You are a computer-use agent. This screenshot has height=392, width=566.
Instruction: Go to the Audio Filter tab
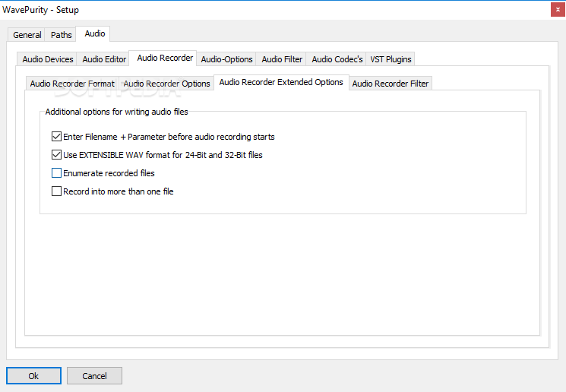(282, 59)
